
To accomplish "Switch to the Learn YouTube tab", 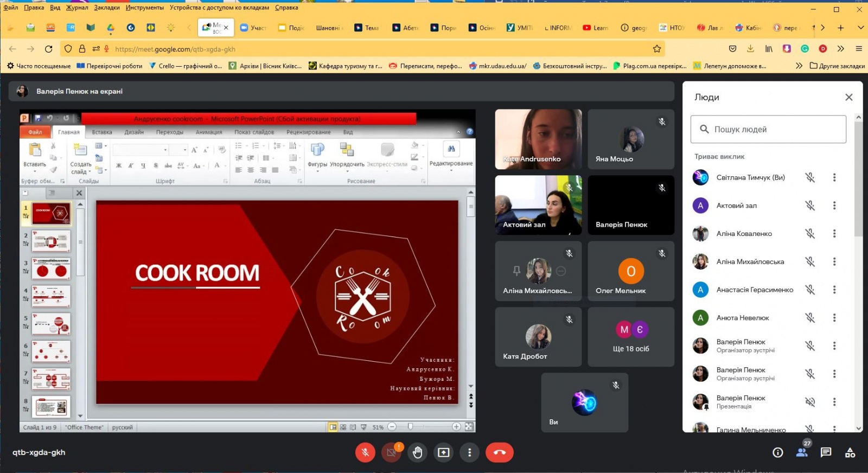I will pyautogui.click(x=595, y=28).
